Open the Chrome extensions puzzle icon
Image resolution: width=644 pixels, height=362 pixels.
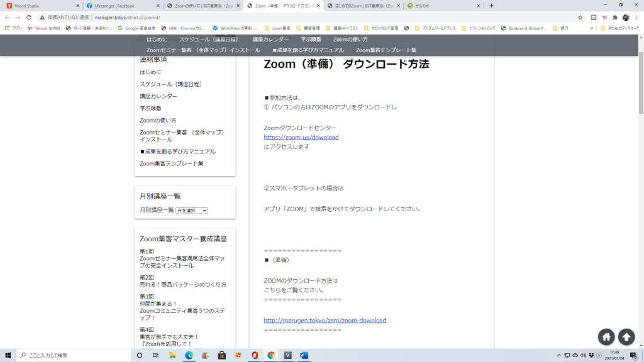(615, 17)
